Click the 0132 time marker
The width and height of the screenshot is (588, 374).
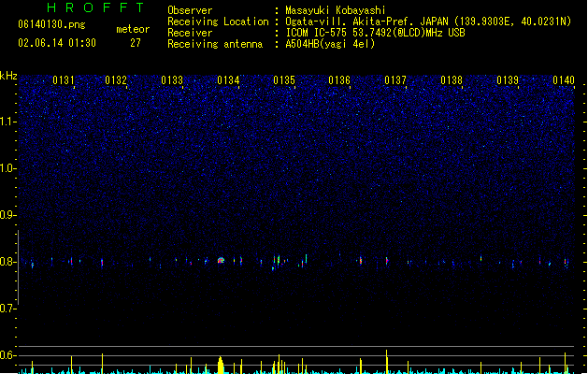point(116,80)
